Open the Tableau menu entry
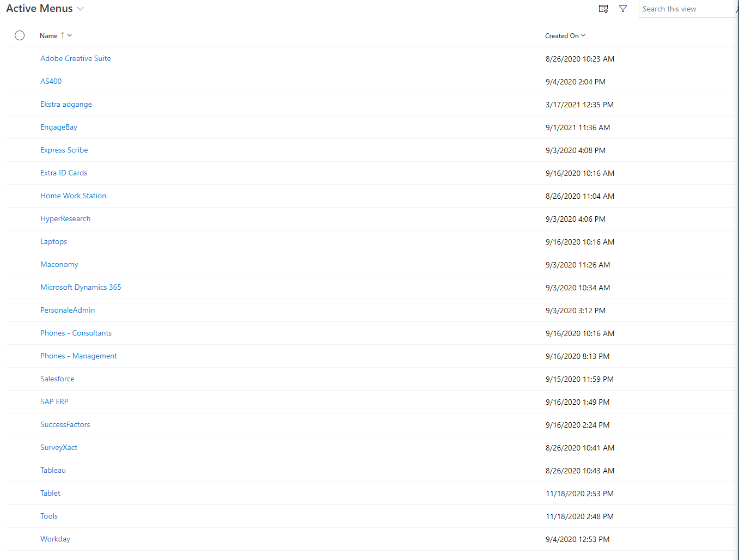Image resolution: width=739 pixels, height=560 pixels. click(x=53, y=471)
